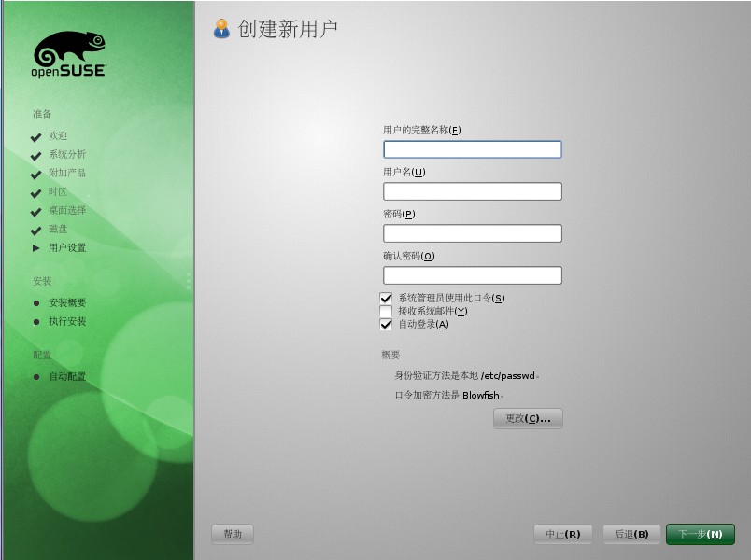751x560 pixels.
Task: Click the 确认密码 confirmation field
Action: point(473,275)
